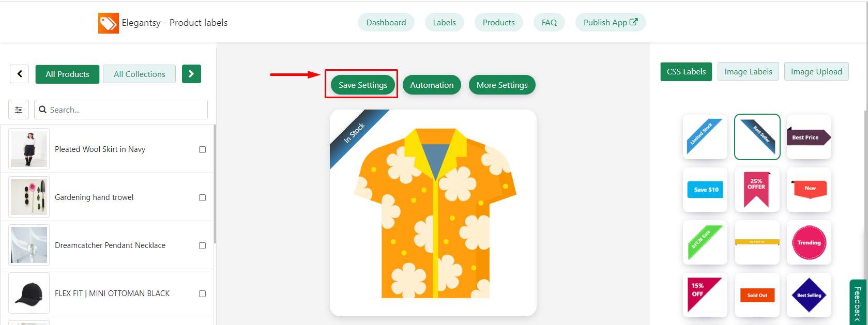
Task: Go back with the left chevron button
Action: [x=20, y=74]
